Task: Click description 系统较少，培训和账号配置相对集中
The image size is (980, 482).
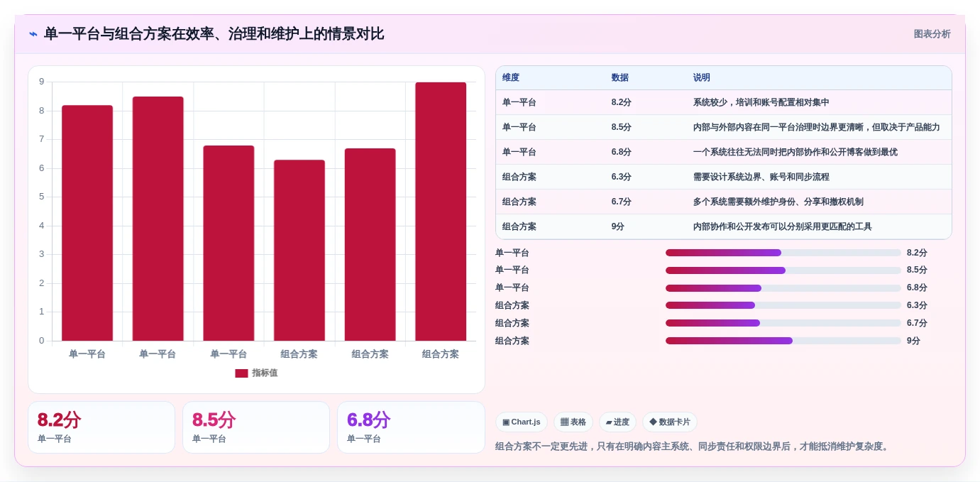Action: (761, 103)
